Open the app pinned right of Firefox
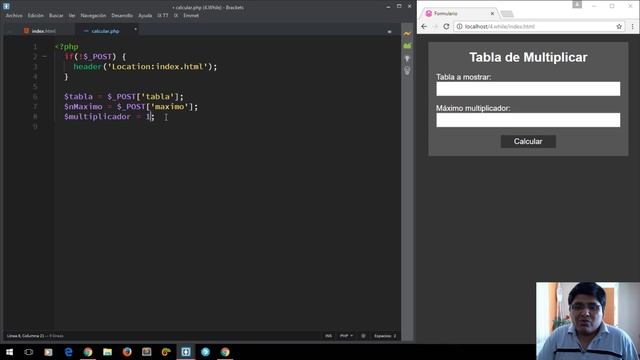The image size is (640, 360). coord(147,352)
